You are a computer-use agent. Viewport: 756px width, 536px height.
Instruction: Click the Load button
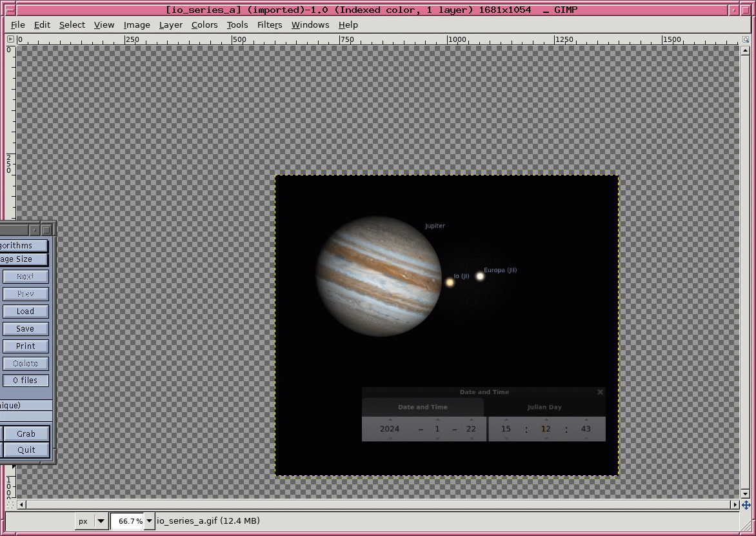click(x=25, y=311)
